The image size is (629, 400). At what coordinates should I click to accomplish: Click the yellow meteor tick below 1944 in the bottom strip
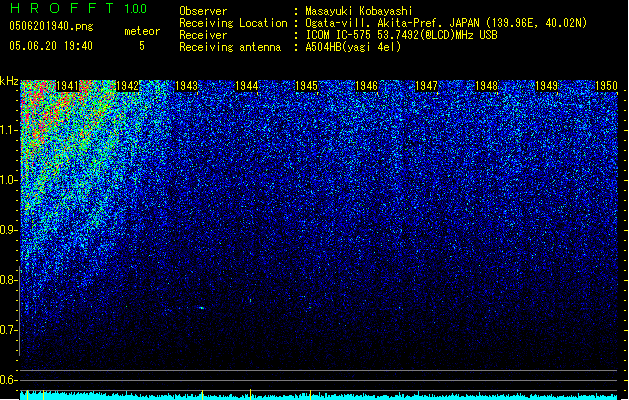coord(251,394)
